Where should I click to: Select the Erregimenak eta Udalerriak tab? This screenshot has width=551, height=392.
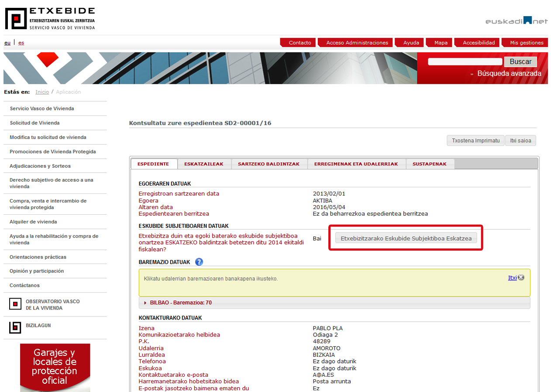click(x=356, y=164)
